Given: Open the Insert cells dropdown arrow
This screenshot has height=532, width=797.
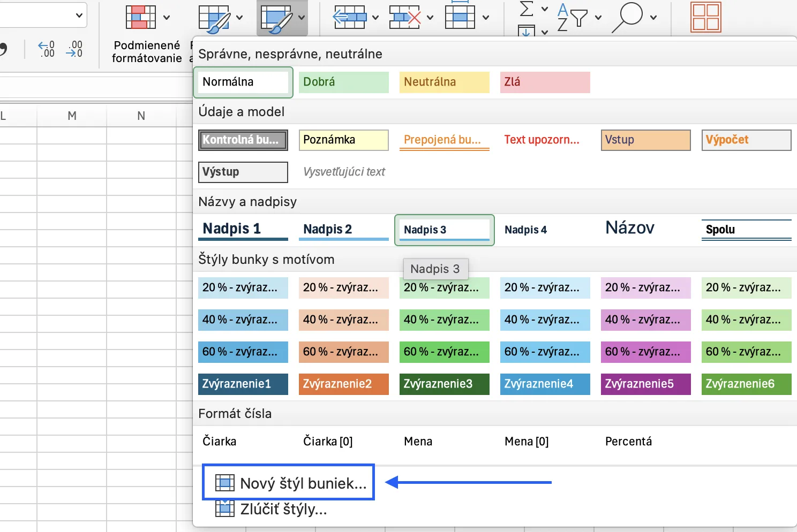Looking at the screenshot, I should 375,17.
